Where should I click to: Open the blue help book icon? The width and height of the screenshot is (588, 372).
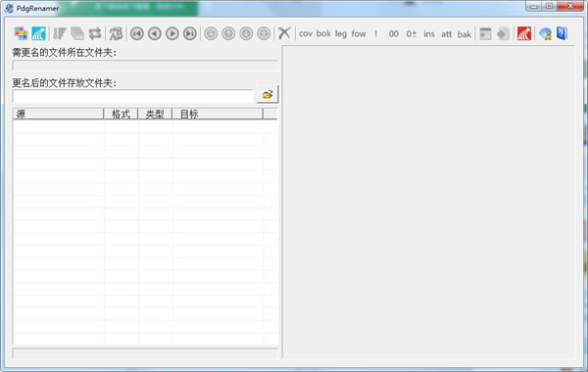(x=562, y=33)
